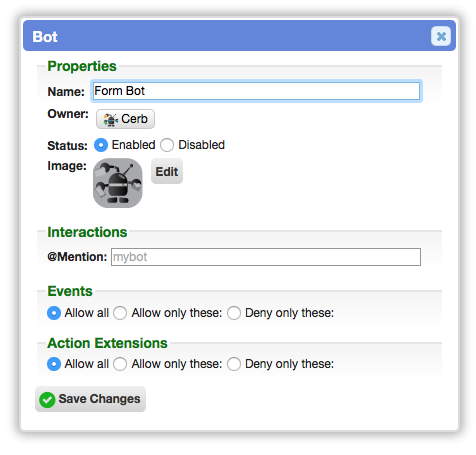Close the Bot dialog with the X icon
The width and height of the screenshot is (476, 455).
pos(441,36)
